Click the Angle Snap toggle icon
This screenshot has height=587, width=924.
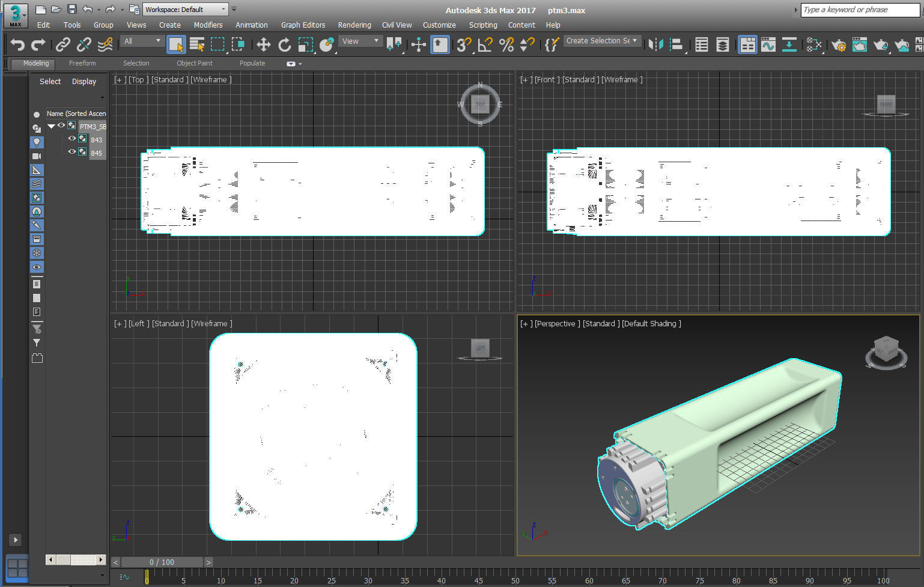[x=485, y=44]
